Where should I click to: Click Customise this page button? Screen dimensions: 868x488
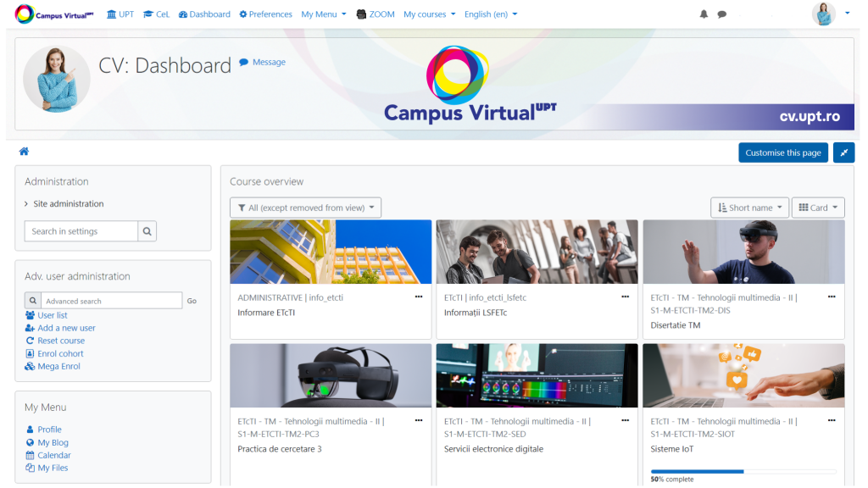(x=782, y=152)
